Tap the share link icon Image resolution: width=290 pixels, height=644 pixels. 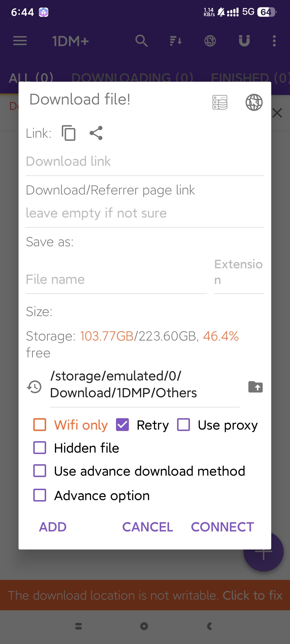(x=96, y=133)
